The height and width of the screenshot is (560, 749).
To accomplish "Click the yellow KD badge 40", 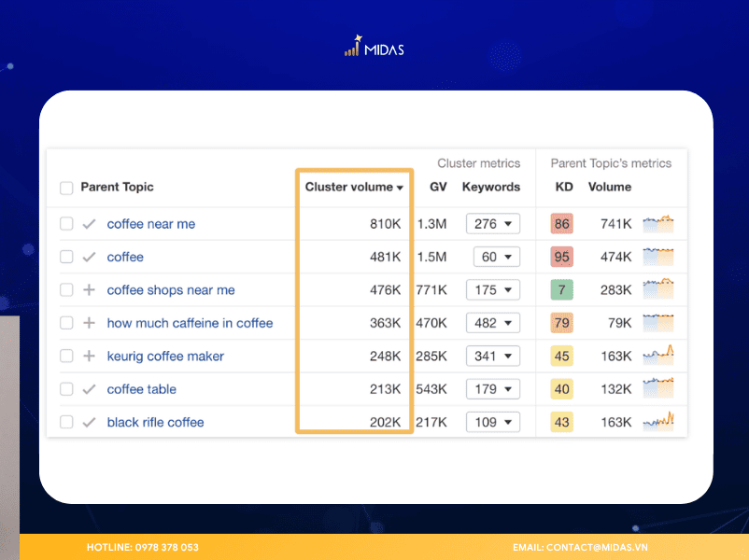I will [562, 388].
